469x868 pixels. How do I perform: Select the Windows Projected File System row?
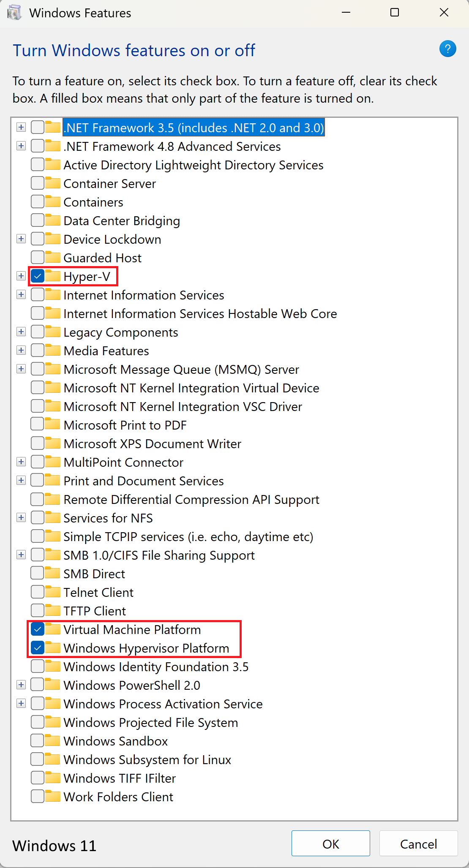(x=151, y=723)
